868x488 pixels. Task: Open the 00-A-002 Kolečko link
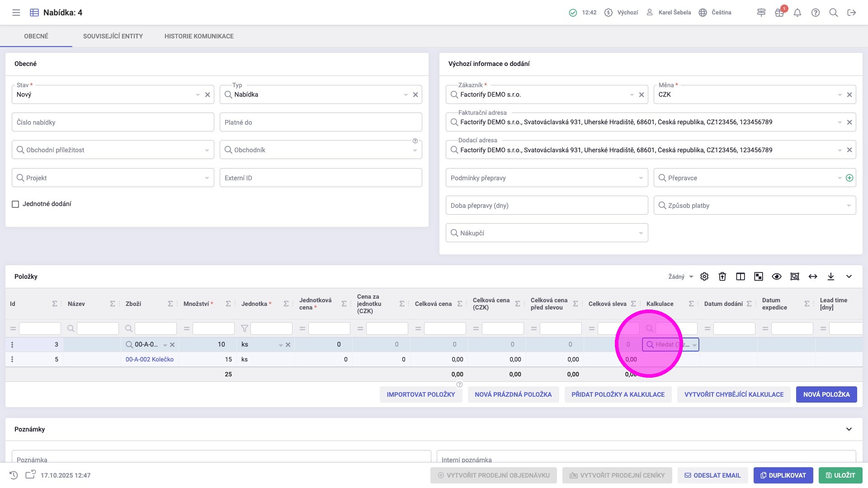point(150,360)
